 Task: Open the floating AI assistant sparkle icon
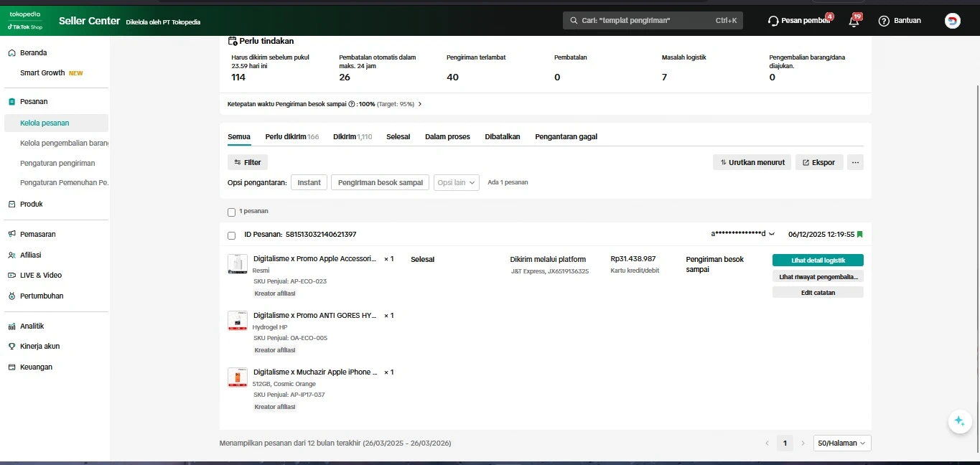(959, 421)
